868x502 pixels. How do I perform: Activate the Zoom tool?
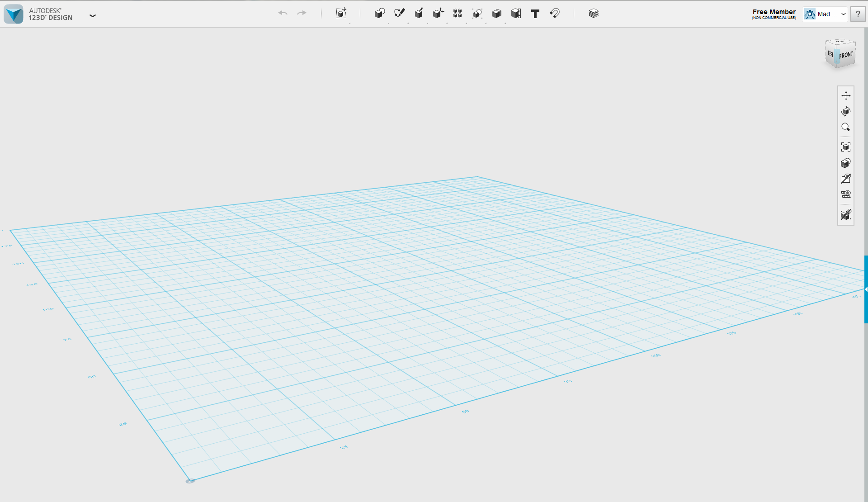846,127
